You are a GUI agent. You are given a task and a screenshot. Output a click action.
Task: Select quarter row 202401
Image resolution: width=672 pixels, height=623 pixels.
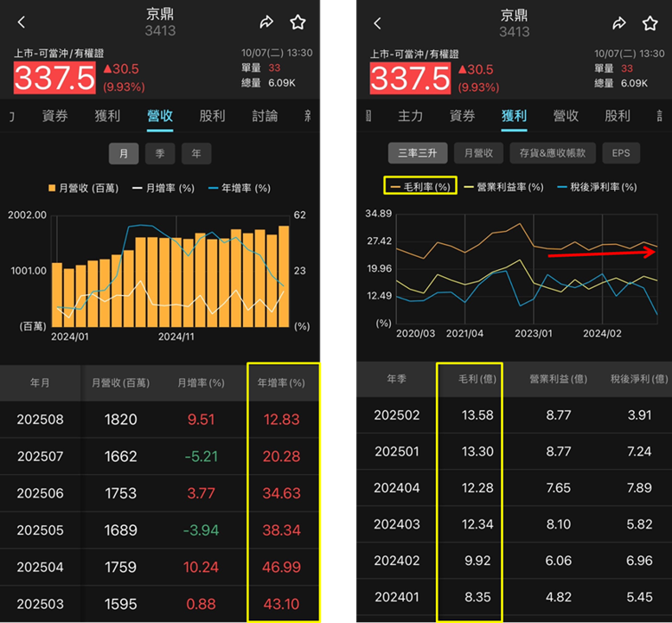(515, 597)
